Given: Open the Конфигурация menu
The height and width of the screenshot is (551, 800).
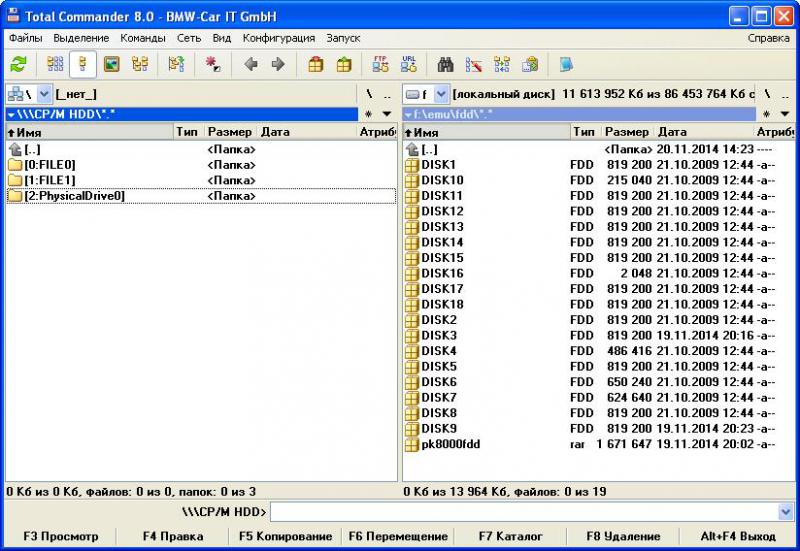Looking at the screenshot, I should point(278,38).
